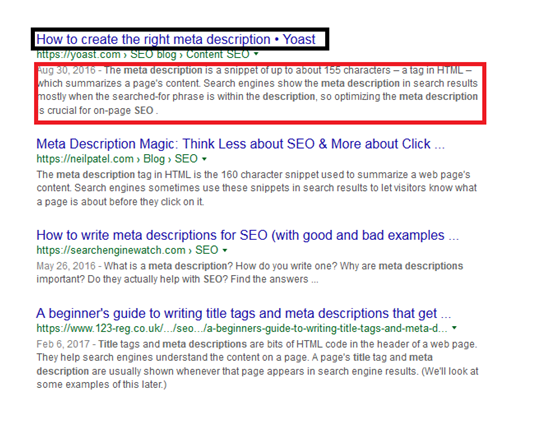Click the 'SEO blog' breadcrumb in the Yoast URL

[x=153, y=55]
